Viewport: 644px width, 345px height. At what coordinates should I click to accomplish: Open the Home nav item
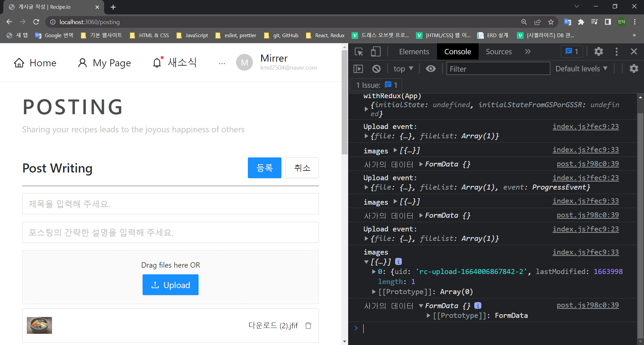35,63
